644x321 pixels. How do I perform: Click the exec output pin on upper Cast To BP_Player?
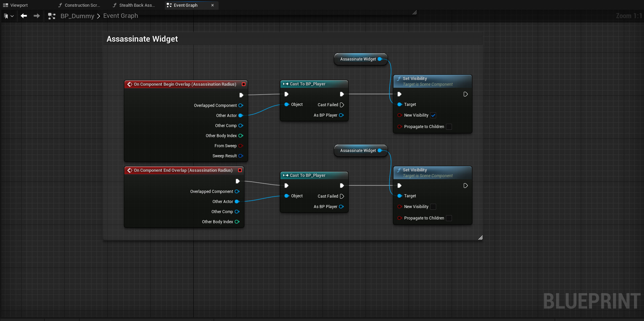342,94
